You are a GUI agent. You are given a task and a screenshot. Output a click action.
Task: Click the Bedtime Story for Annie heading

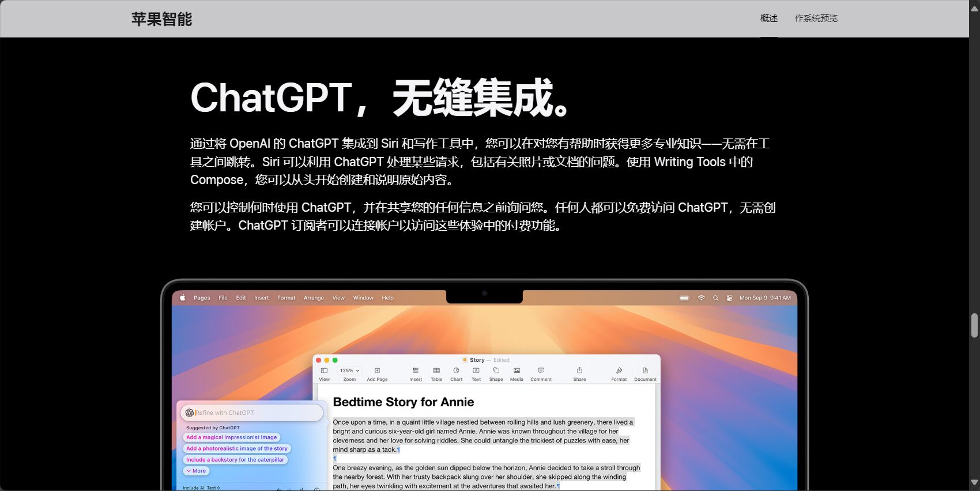coord(404,402)
